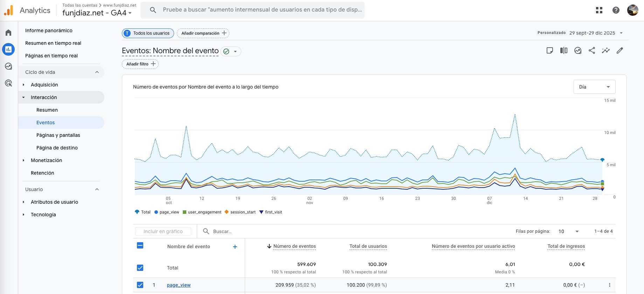
Task: Click the pencil Customize report icon
Action: click(x=620, y=50)
